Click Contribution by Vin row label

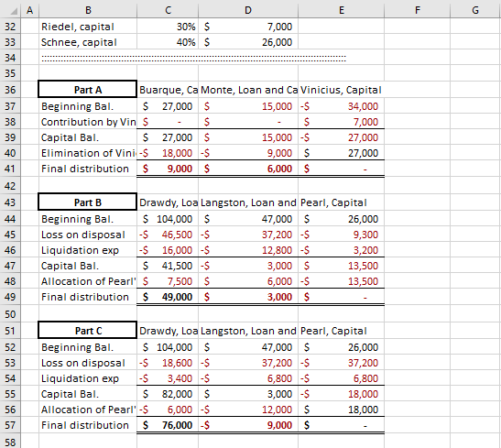click(88, 122)
